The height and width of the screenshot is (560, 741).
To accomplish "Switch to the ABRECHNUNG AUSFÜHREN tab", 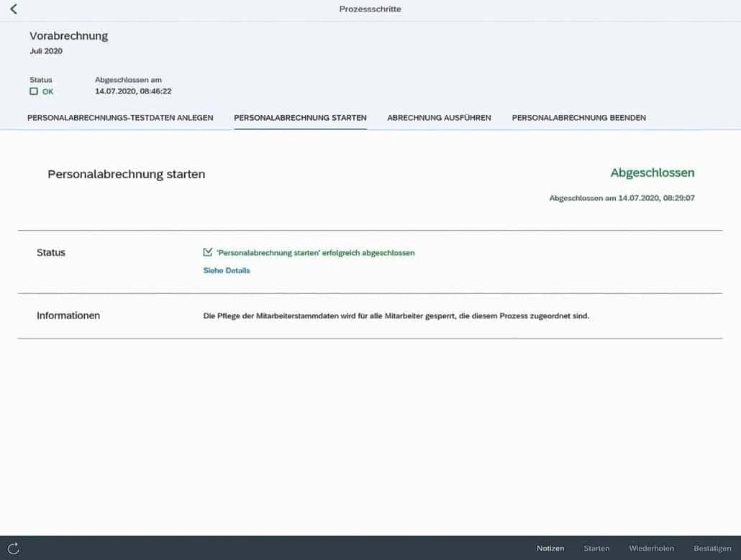I will (x=439, y=117).
